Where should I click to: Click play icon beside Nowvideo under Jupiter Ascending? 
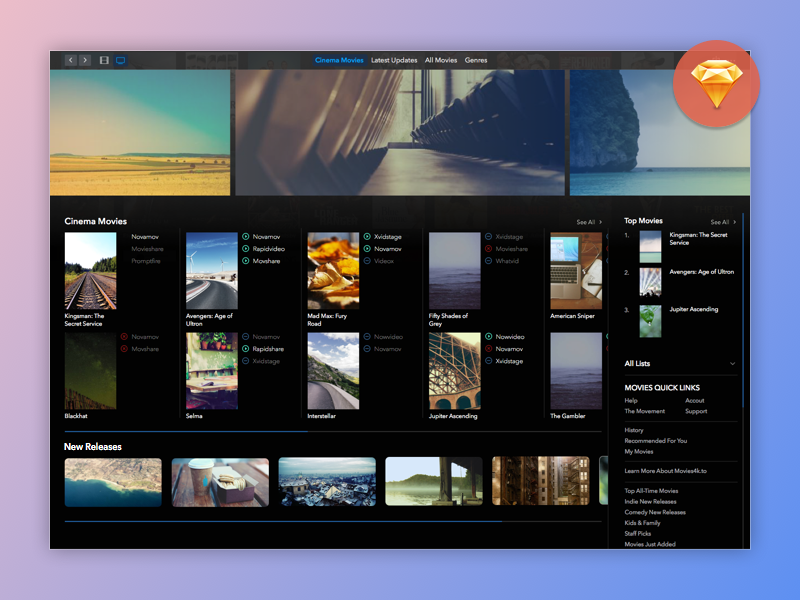click(x=489, y=337)
